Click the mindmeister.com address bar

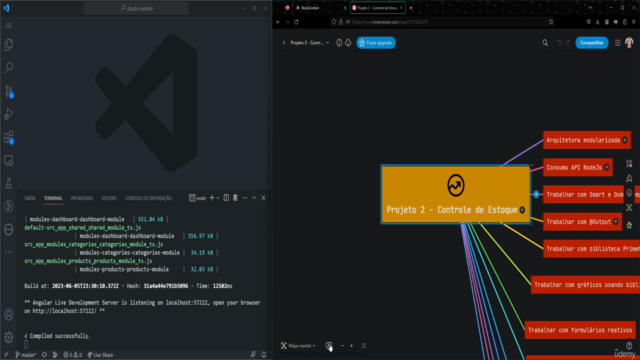[x=443, y=22]
